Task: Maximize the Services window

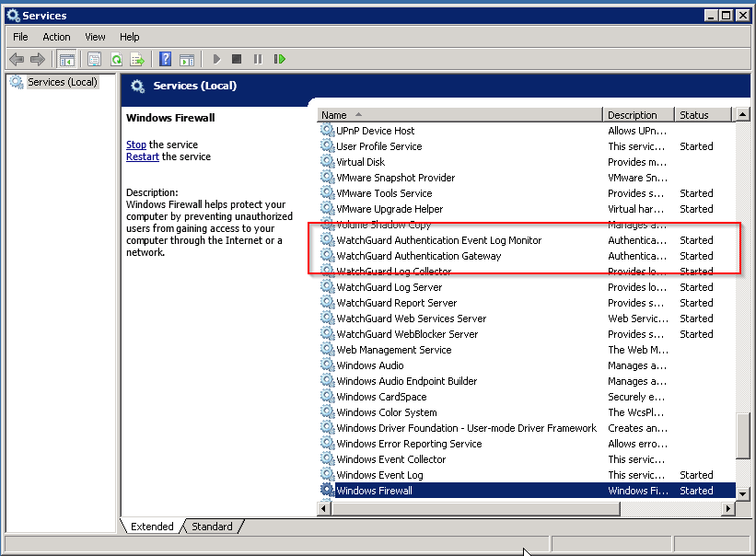Action: pyautogui.click(x=726, y=16)
